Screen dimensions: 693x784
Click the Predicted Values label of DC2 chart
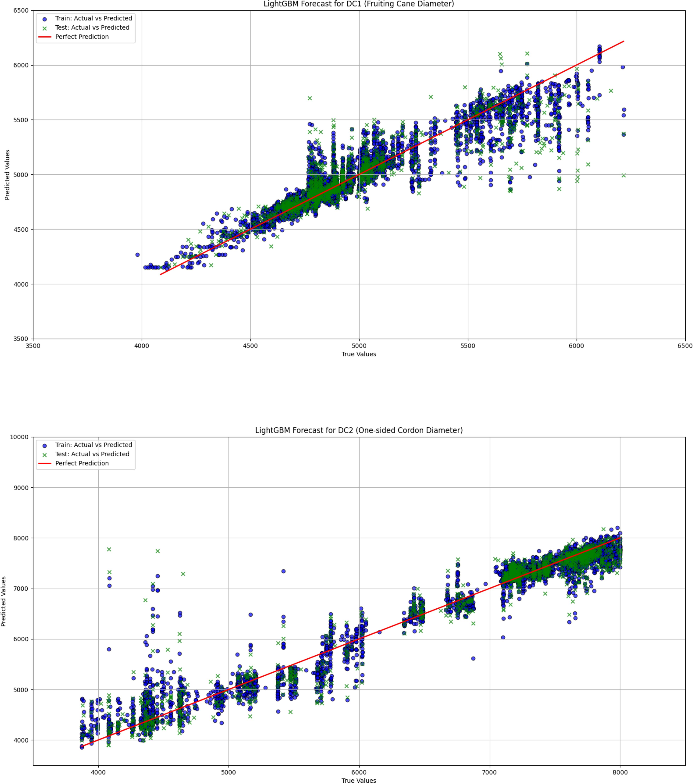point(4,601)
